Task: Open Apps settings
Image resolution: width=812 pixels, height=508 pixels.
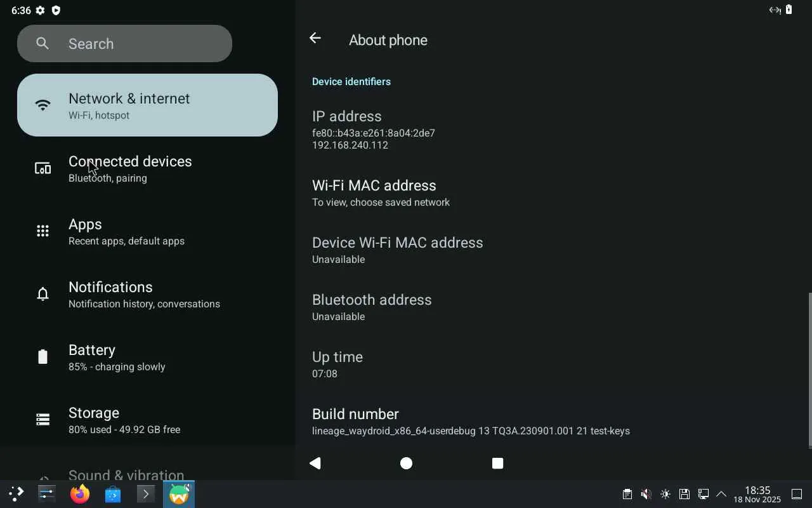Action: pyautogui.click(x=147, y=231)
